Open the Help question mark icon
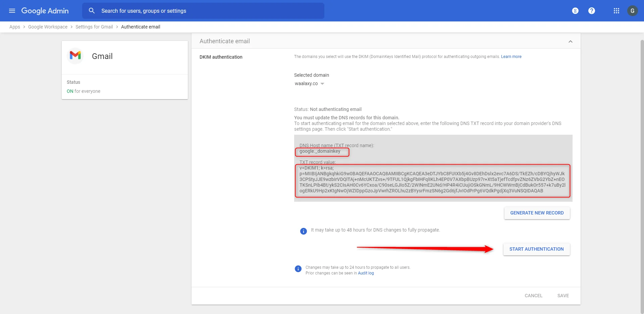The width and height of the screenshot is (644, 314). click(x=592, y=11)
